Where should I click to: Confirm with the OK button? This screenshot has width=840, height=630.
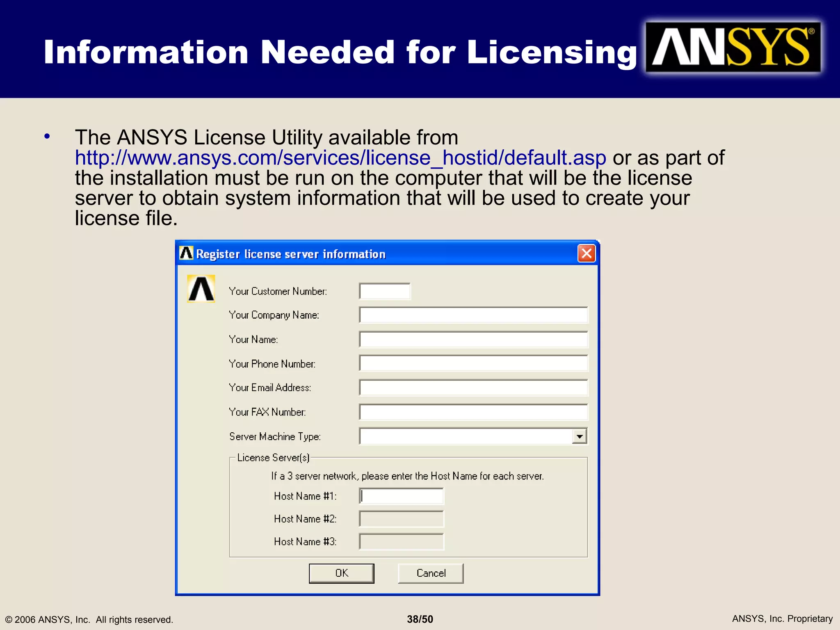click(x=342, y=573)
